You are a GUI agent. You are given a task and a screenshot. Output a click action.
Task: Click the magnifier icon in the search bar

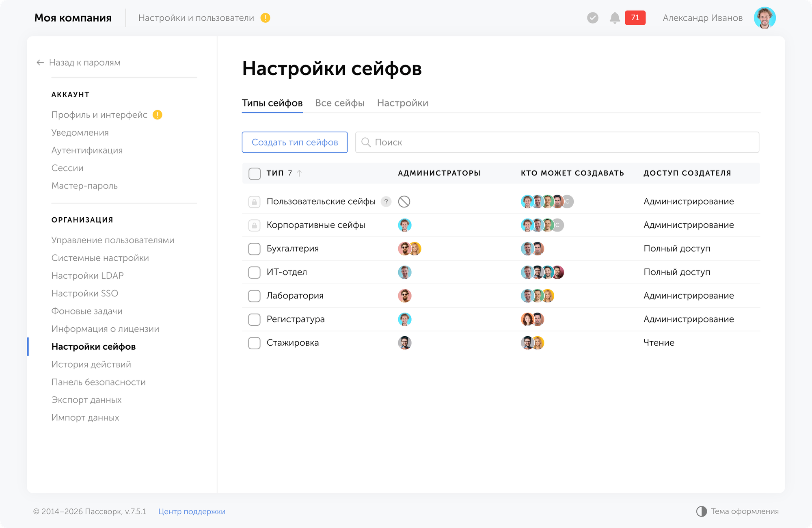366,142
